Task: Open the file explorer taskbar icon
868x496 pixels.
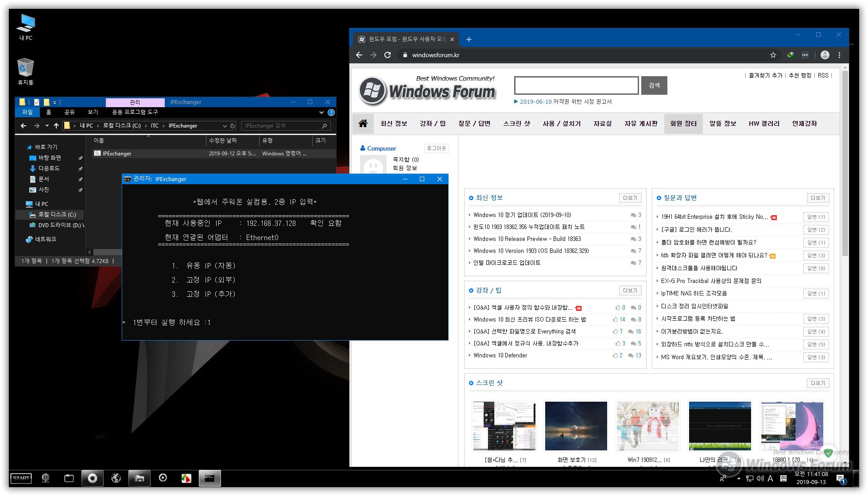Action: [x=139, y=478]
